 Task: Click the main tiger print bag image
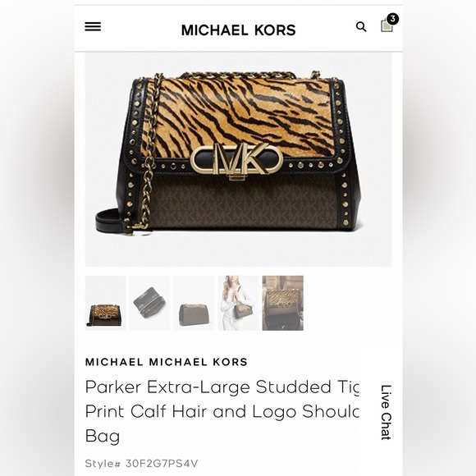(238, 160)
